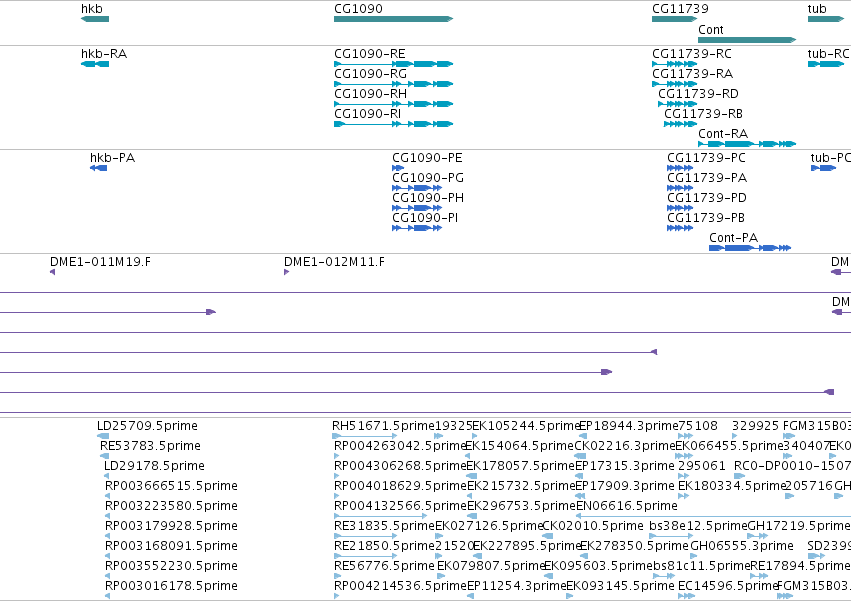Select the EC14596.5prime EST
851x601 pixels.
[687, 596]
